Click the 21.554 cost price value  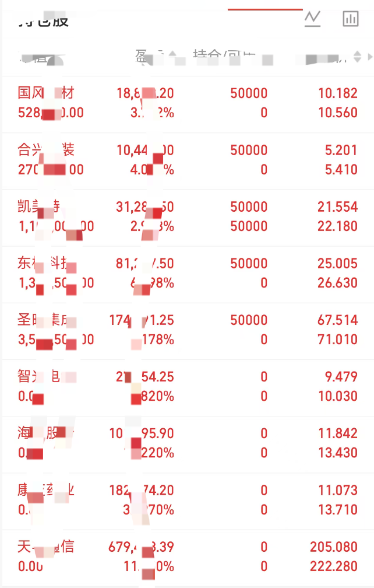[x=337, y=206]
